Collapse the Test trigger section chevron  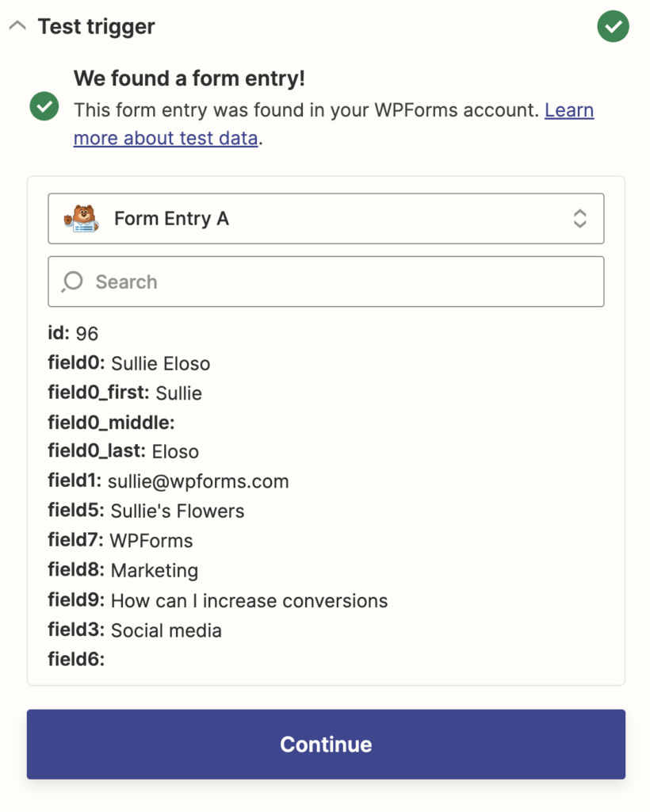(17, 26)
